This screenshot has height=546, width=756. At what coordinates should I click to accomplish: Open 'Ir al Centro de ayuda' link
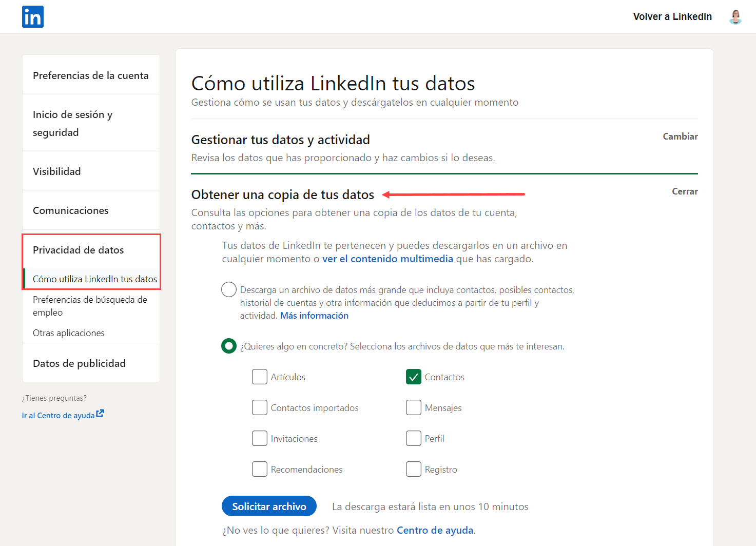(58, 415)
